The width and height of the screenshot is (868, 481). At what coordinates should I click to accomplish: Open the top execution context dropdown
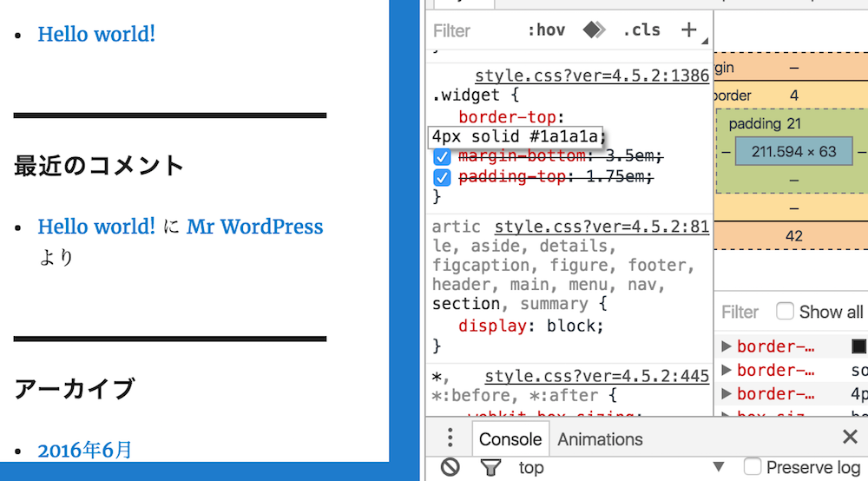621,468
